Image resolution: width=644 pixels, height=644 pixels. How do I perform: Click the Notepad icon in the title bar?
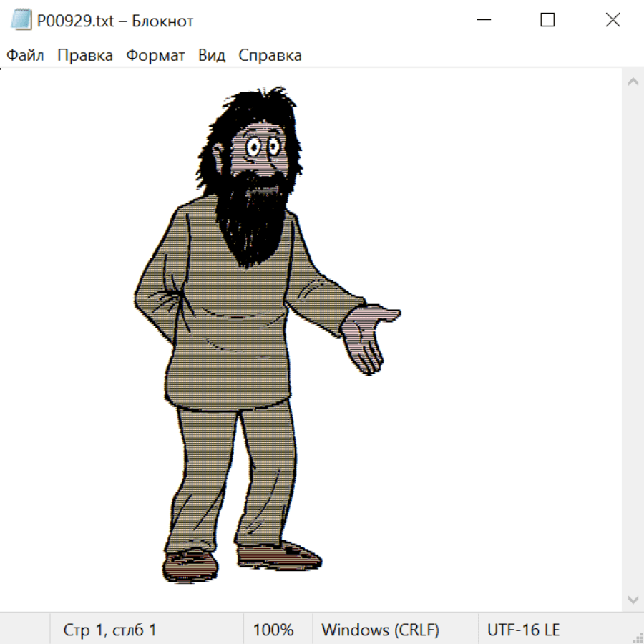(21, 21)
